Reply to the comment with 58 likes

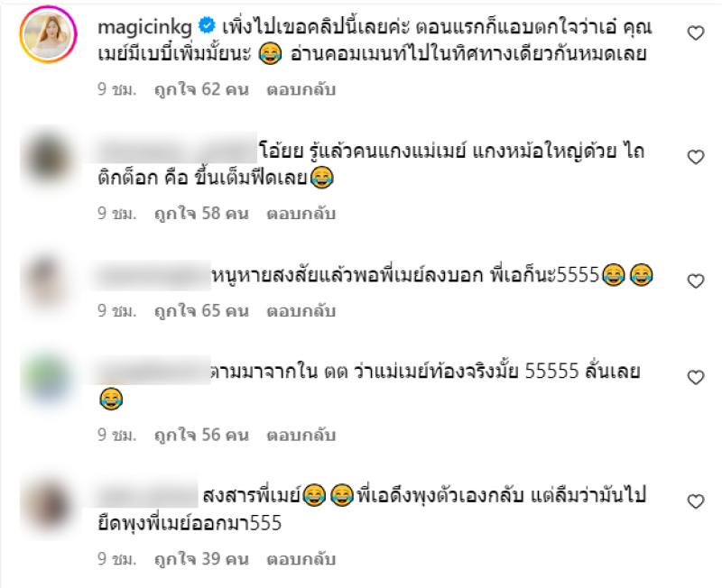(301, 214)
